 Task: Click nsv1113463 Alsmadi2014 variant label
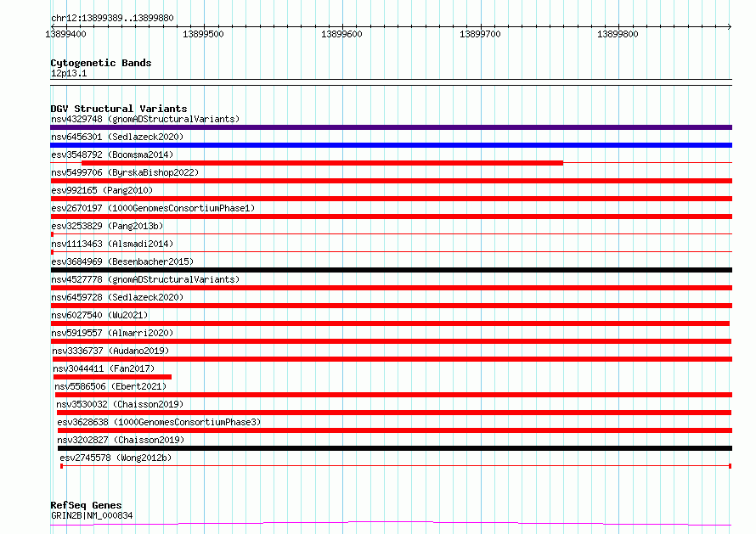pos(112,244)
